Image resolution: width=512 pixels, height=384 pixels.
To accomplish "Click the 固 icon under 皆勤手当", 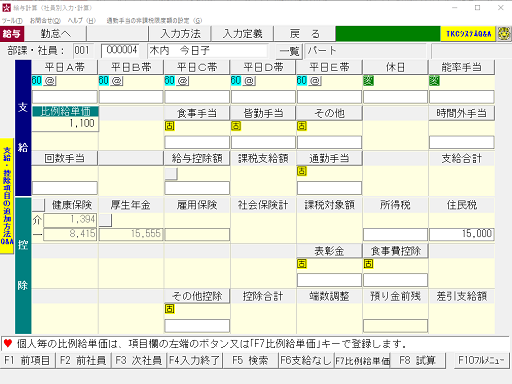I will (x=236, y=126).
